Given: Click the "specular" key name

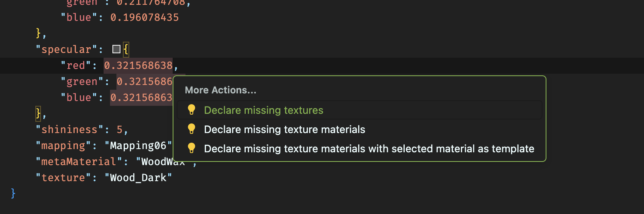Looking at the screenshot, I should tap(66, 49).
